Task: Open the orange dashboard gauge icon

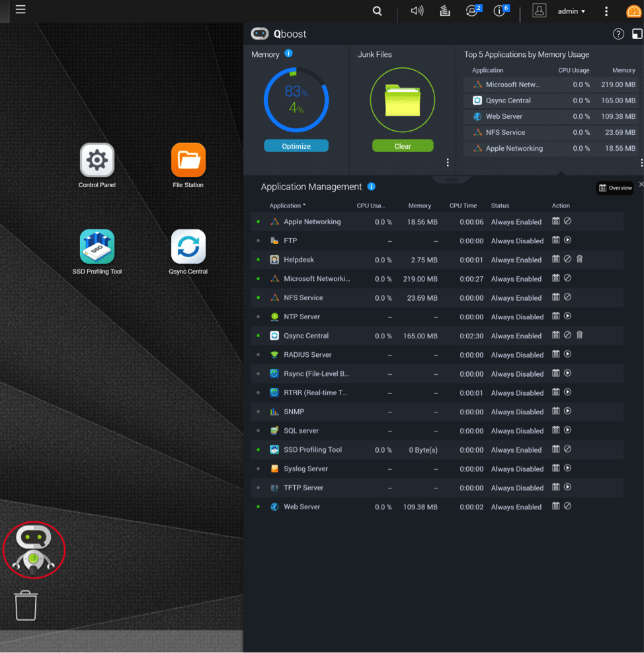Action: pyautogui.click(x=633, y=11)
